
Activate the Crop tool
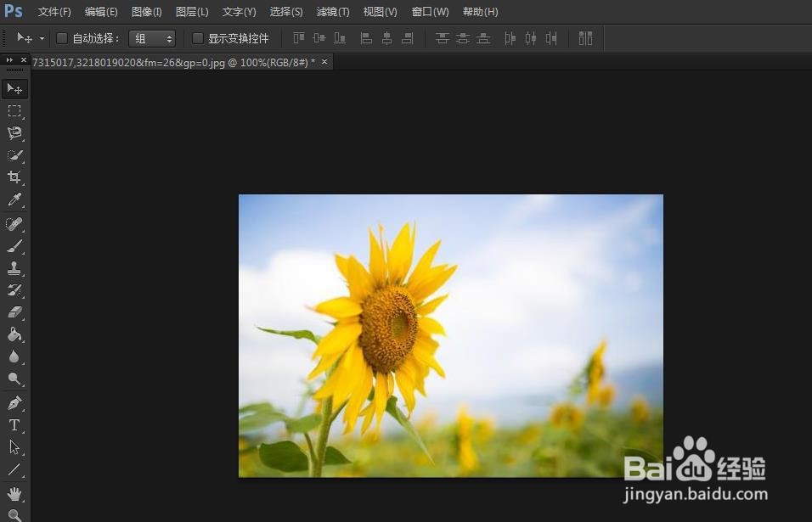[14, 177]
